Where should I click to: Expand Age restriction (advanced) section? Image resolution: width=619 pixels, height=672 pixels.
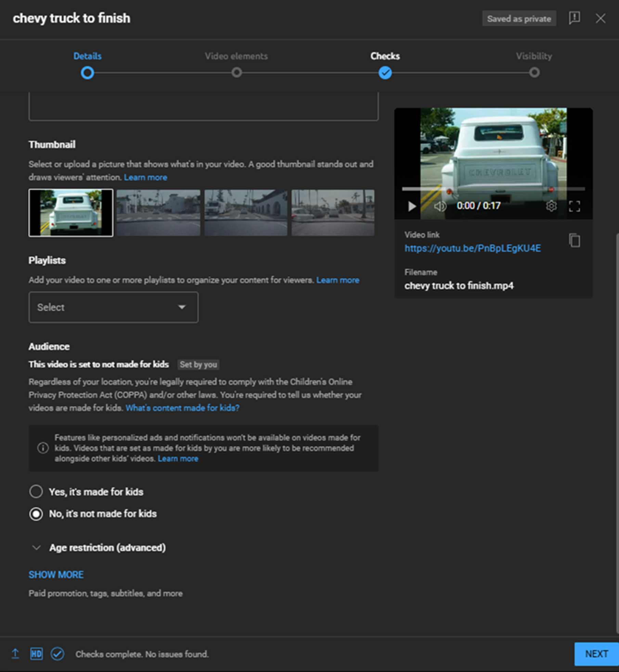[x=37, y=547]
